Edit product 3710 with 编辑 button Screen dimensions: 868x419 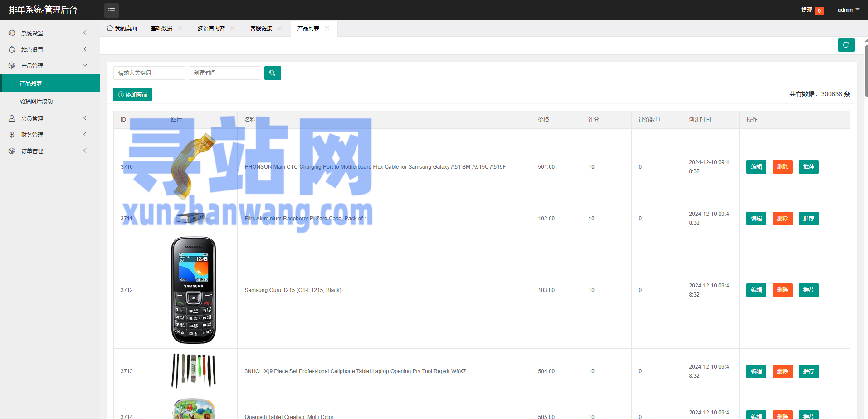pos(756,167)
